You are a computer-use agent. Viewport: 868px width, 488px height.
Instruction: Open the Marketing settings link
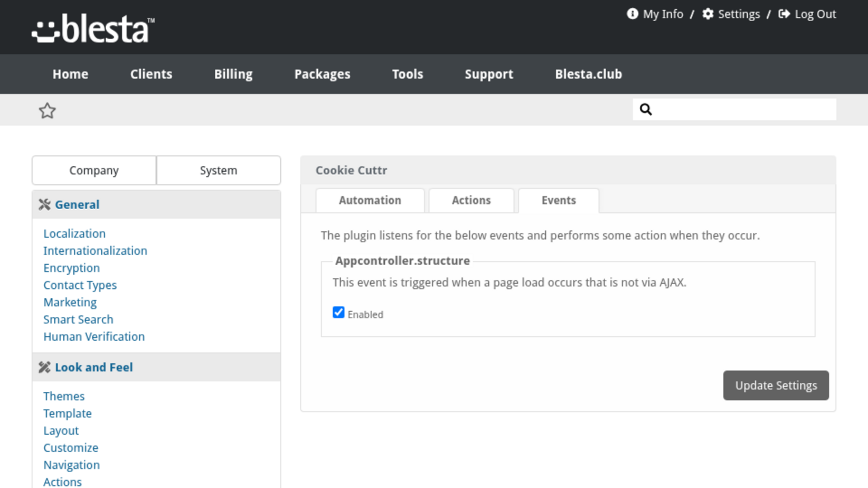70,302
